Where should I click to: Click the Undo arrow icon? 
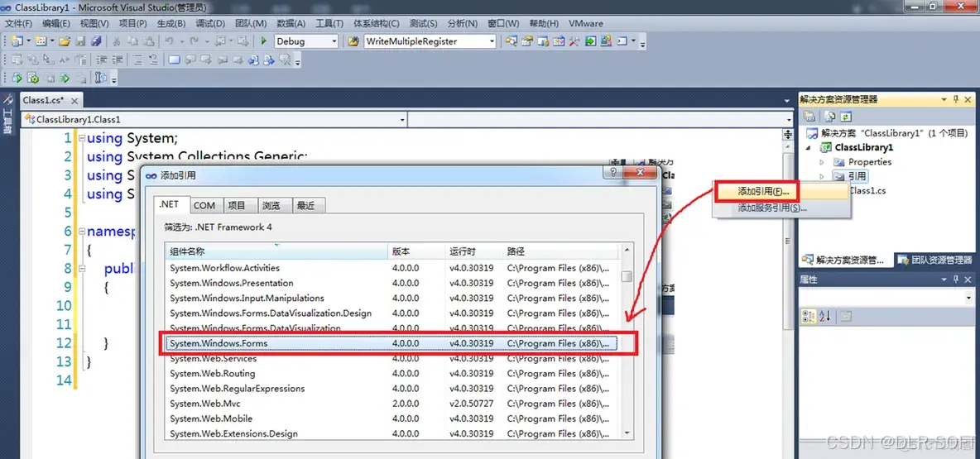point(169,41)
